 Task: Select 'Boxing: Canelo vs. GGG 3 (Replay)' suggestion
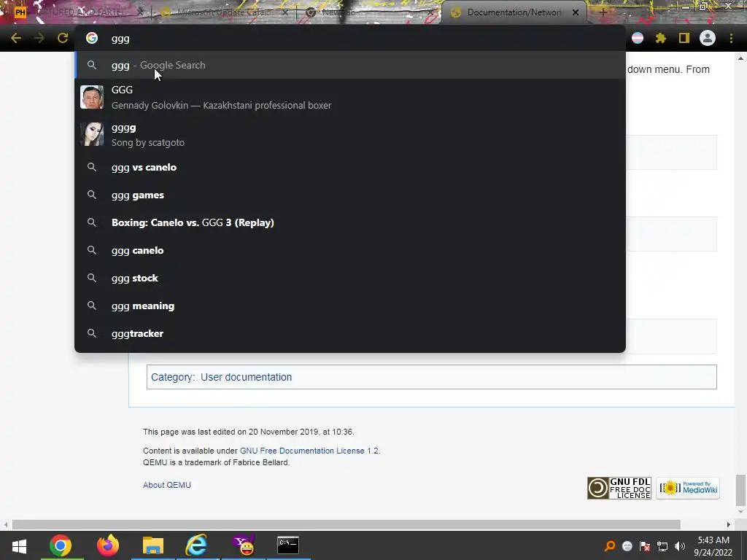(x=350, y=222)
